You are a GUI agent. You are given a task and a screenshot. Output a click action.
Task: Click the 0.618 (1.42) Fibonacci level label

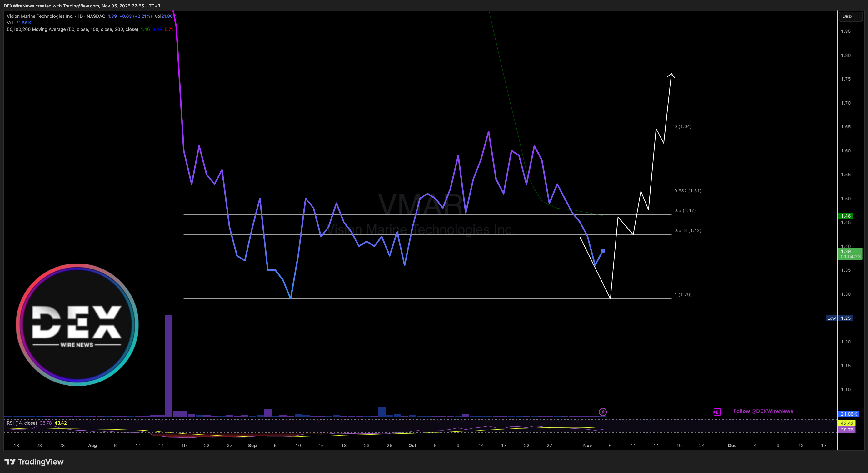coord(687,230)
